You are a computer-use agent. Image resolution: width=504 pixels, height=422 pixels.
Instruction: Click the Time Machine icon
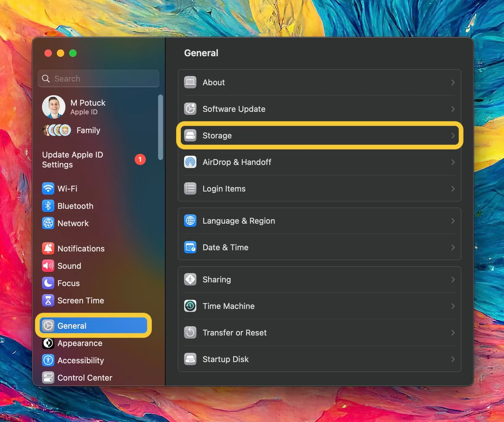click(190, 306)
